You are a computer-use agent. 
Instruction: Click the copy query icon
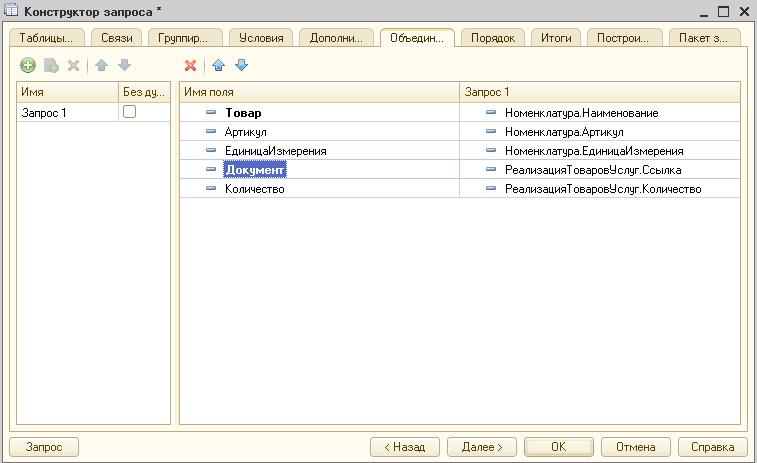(x=51, y=66)
